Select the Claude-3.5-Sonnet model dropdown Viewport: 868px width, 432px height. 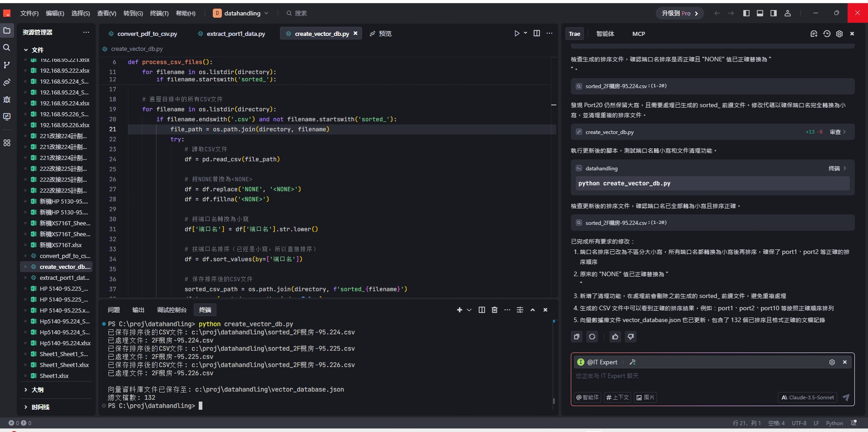click(808, 397)
